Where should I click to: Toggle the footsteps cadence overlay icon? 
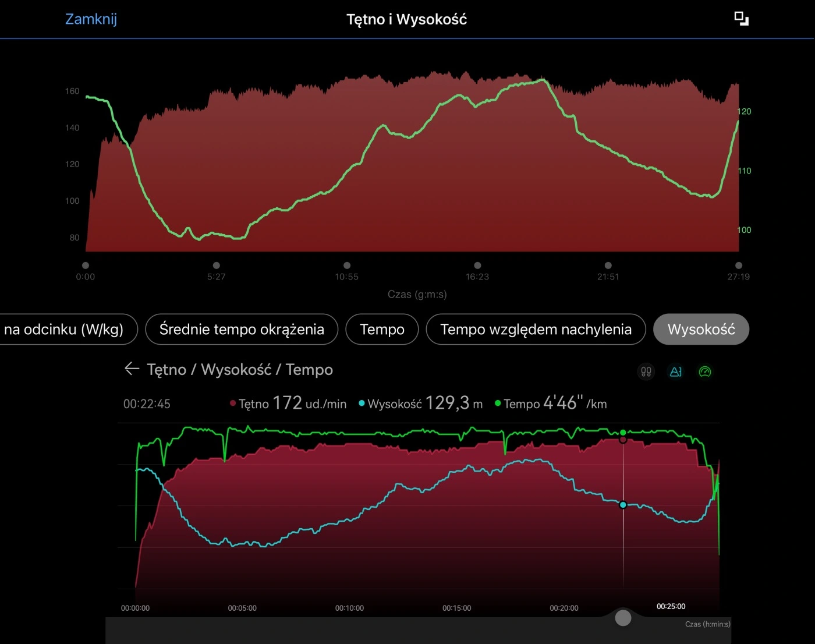click(x=646, y=371)
